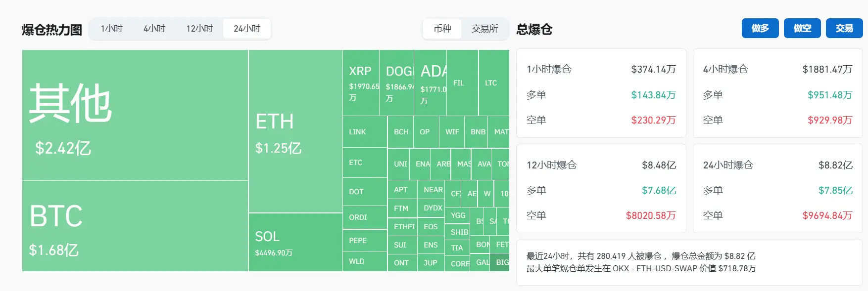
Task: Click the TIA tile
Action: coord(457,248)
